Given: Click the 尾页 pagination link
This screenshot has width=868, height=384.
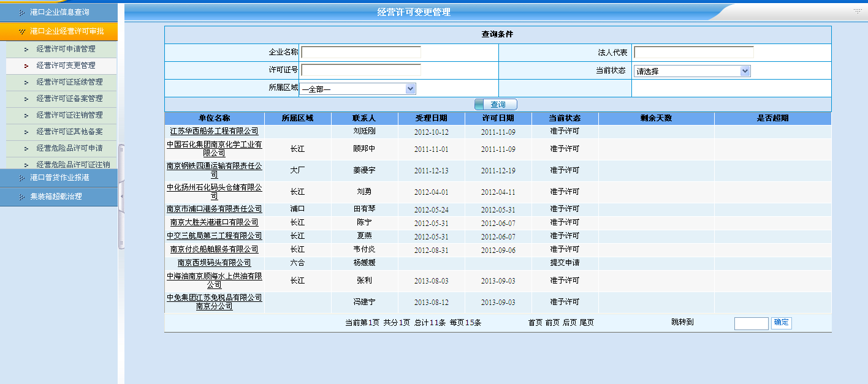Looking at the screenshot, I should click(x=587, y=323).
